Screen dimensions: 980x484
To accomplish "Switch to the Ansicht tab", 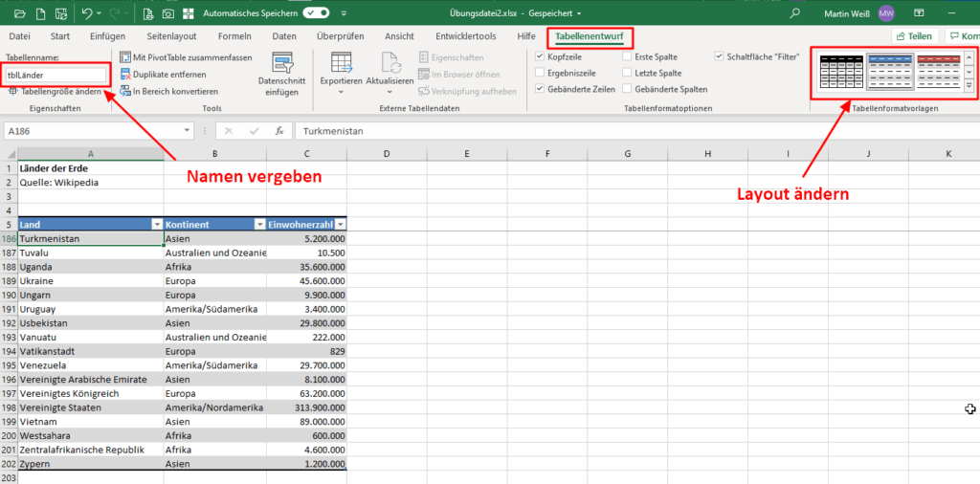I will click(x=399, y=36).
